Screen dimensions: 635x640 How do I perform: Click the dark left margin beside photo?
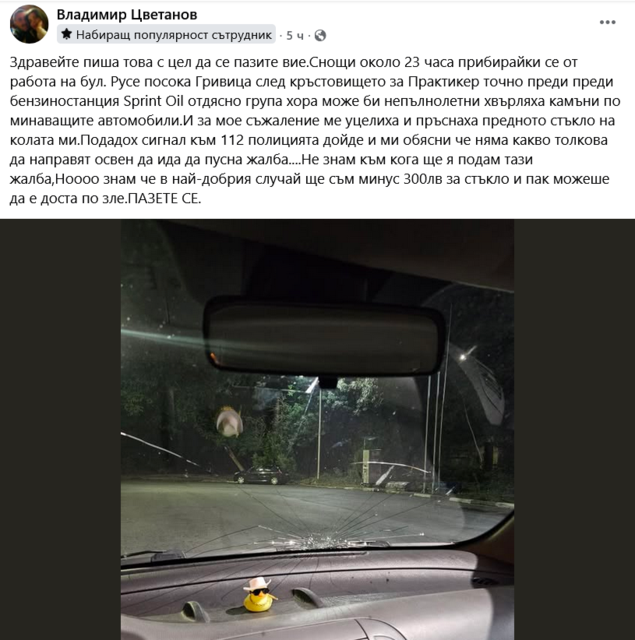[x=60, y=429]
